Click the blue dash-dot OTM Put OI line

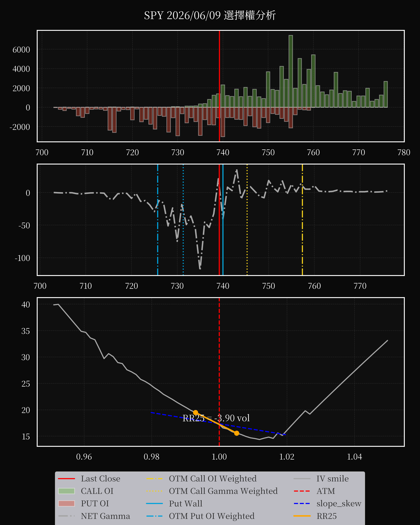[158, 220]
